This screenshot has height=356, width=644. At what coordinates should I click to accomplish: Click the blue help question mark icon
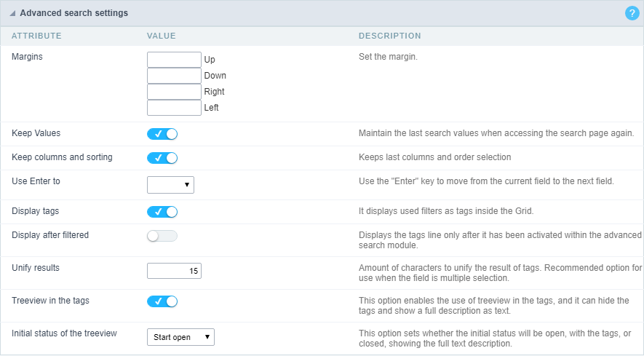click(631, 13)
